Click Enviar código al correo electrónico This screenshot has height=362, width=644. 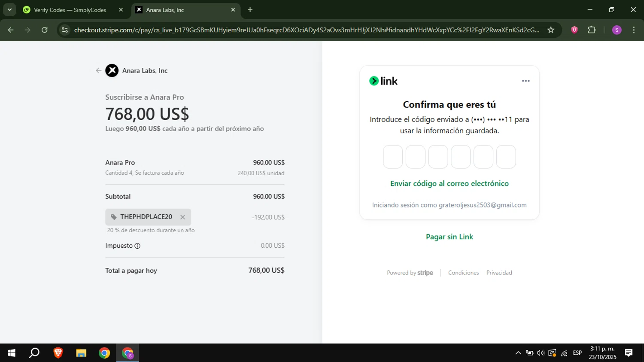pos(450,183)
